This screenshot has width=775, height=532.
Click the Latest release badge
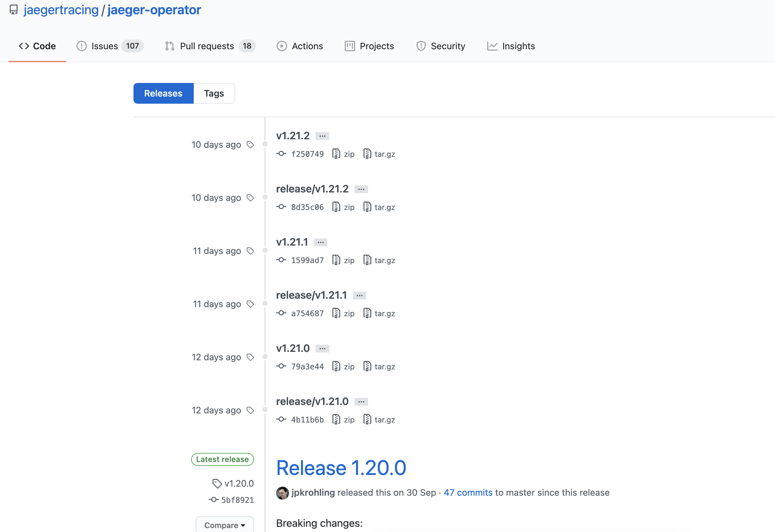pos(222,459)
